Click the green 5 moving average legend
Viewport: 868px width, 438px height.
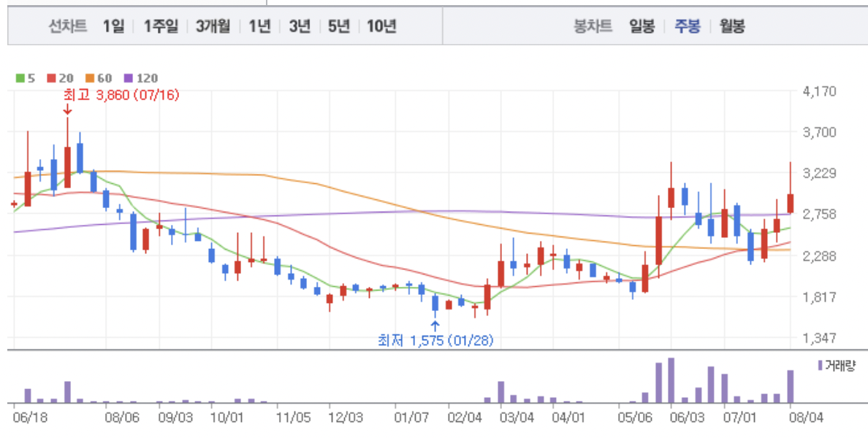tap(26, 79)
